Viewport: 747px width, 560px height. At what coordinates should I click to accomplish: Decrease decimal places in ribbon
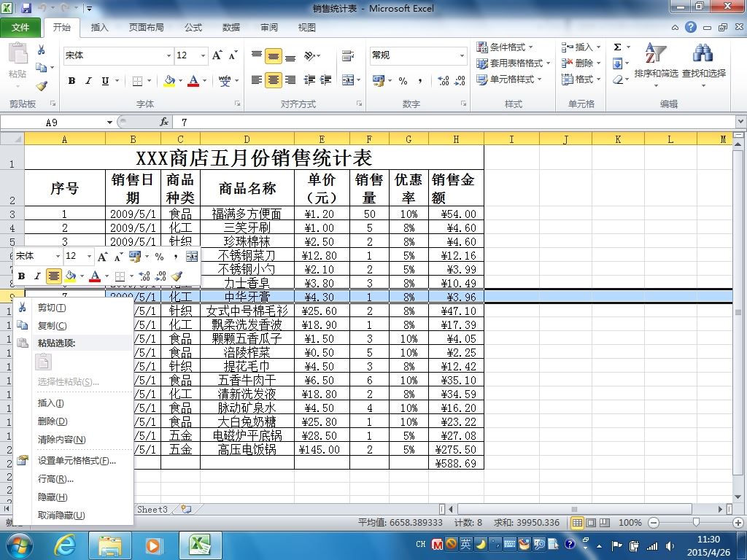click(x=460, y=81)
